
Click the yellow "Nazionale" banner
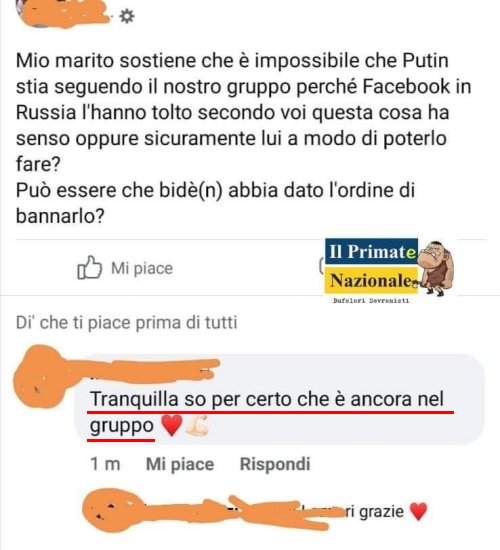tap(372, 280)
